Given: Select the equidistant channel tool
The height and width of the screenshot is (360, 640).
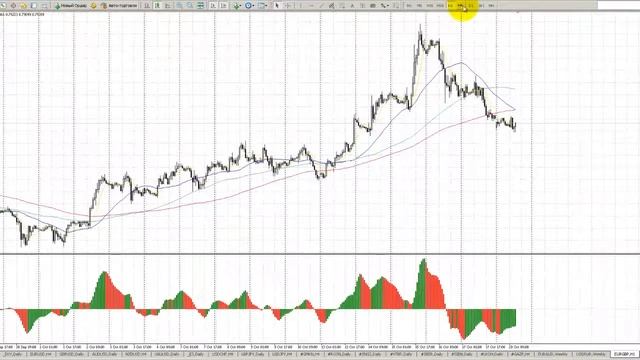Looking at the screenshot, I should (331, 6).
